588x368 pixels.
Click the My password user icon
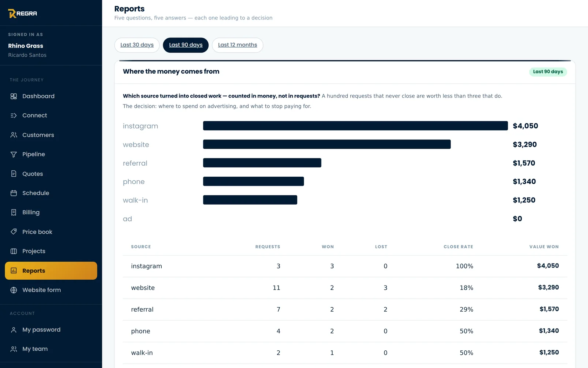[x=14, y=330]
